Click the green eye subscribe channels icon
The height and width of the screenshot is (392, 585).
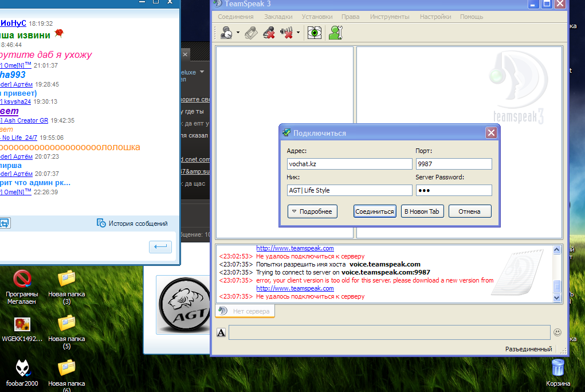pyautogui.click(x=315, y=33)
